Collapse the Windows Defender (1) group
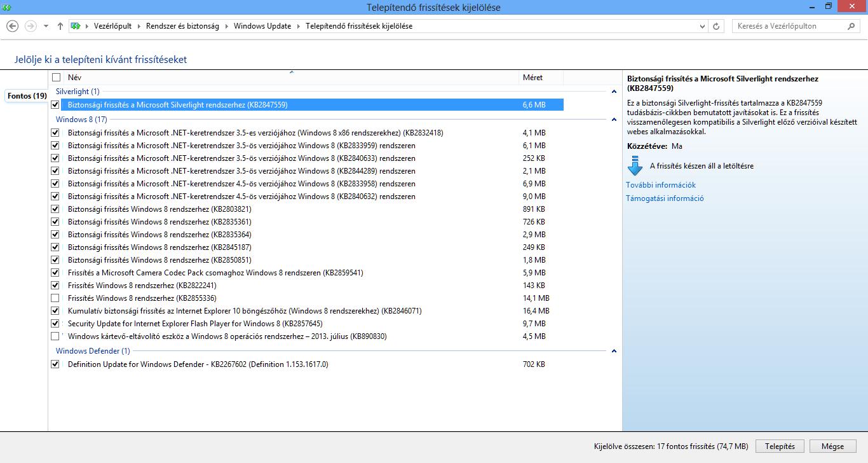Image resolution: width=868 pixels, height=463 pixels. click(614, 351)
